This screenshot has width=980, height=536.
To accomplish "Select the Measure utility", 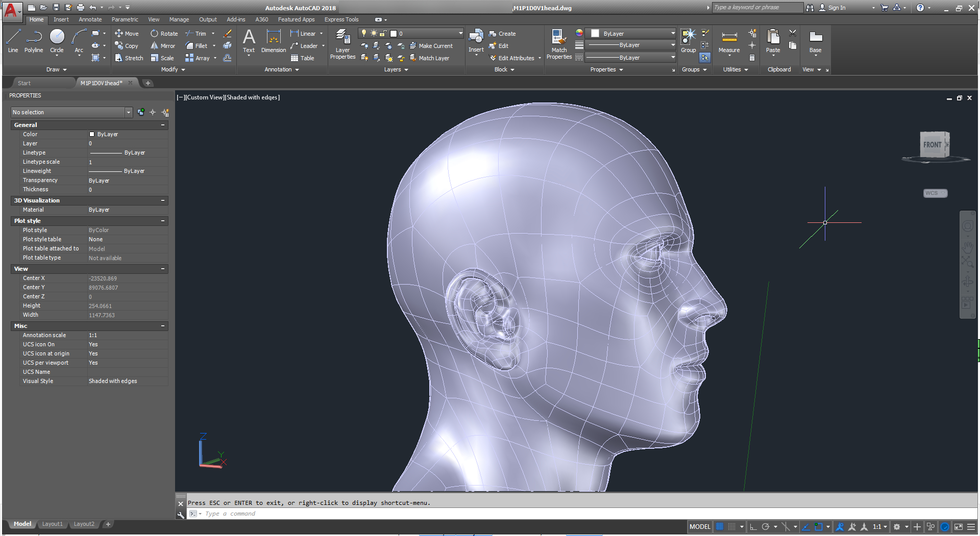I will (729, 41).
